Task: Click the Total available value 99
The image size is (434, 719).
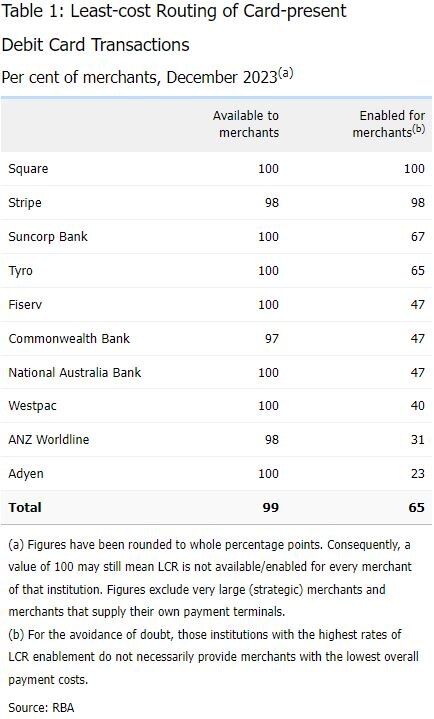Action: click(271, 508)
